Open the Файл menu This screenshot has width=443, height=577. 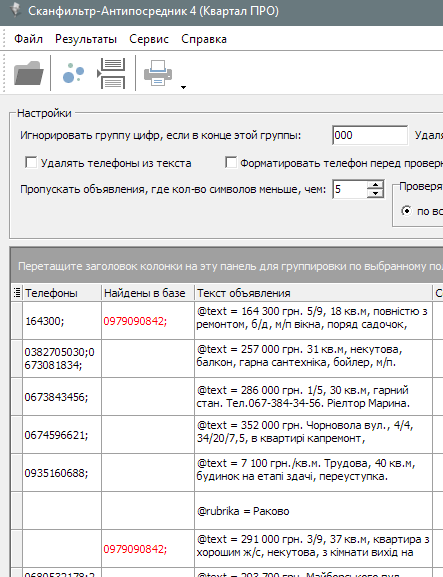point(28,39)
